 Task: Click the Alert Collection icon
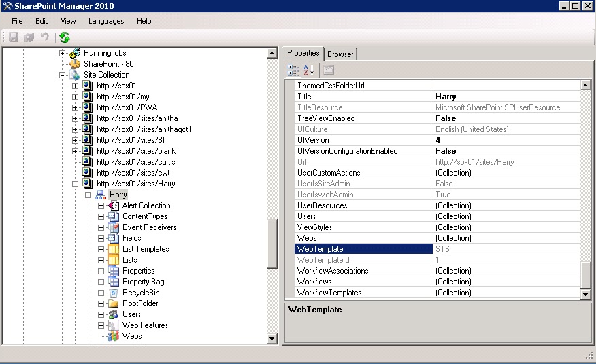pyautogui.click(x=114, y=205)
